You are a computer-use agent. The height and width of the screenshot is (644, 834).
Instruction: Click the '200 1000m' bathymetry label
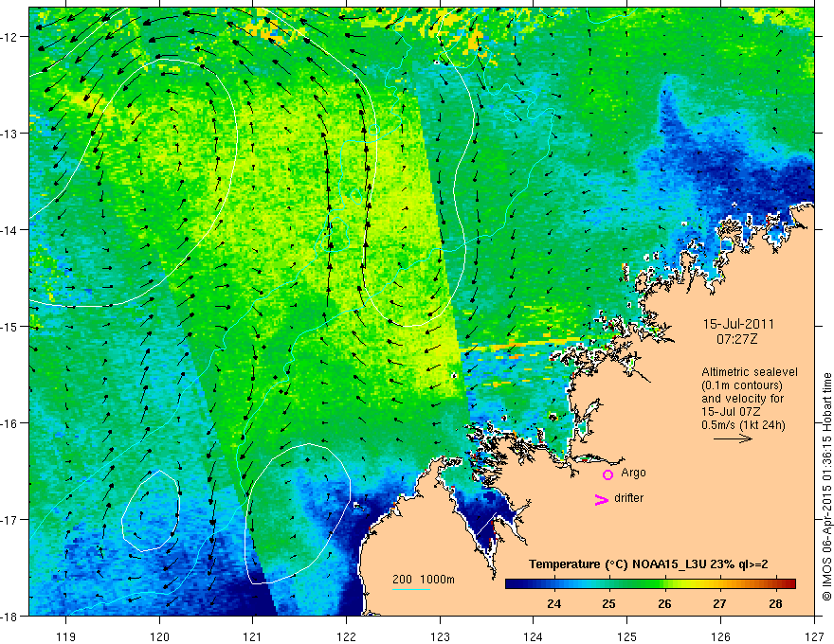pyautogui.click(x=424, y=580)
